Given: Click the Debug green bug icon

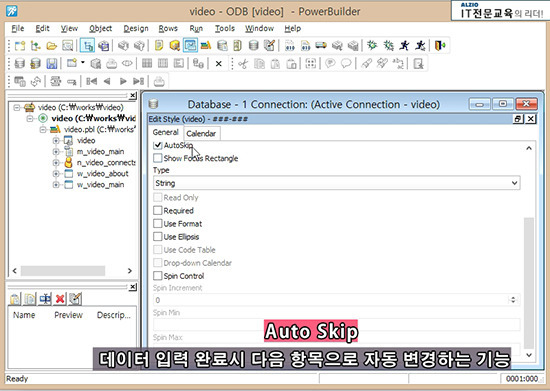Looking at the screenshot, I should [x=372, y=46].
